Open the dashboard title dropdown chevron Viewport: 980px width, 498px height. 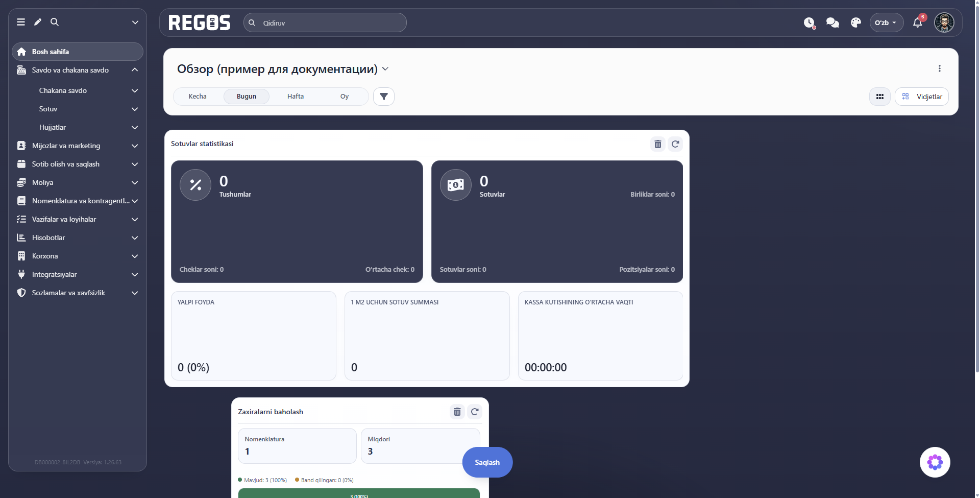point(385,69)
